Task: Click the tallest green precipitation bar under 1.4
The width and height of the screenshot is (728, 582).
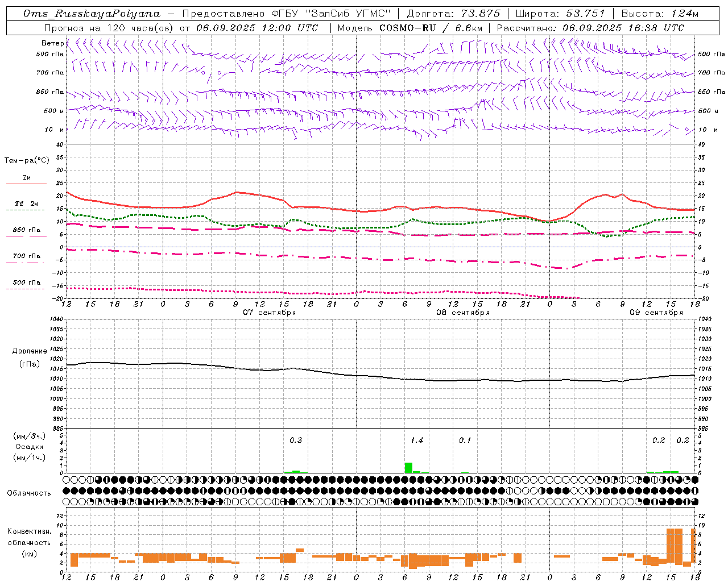Action: pyautogui.click(x=408, y=468)
